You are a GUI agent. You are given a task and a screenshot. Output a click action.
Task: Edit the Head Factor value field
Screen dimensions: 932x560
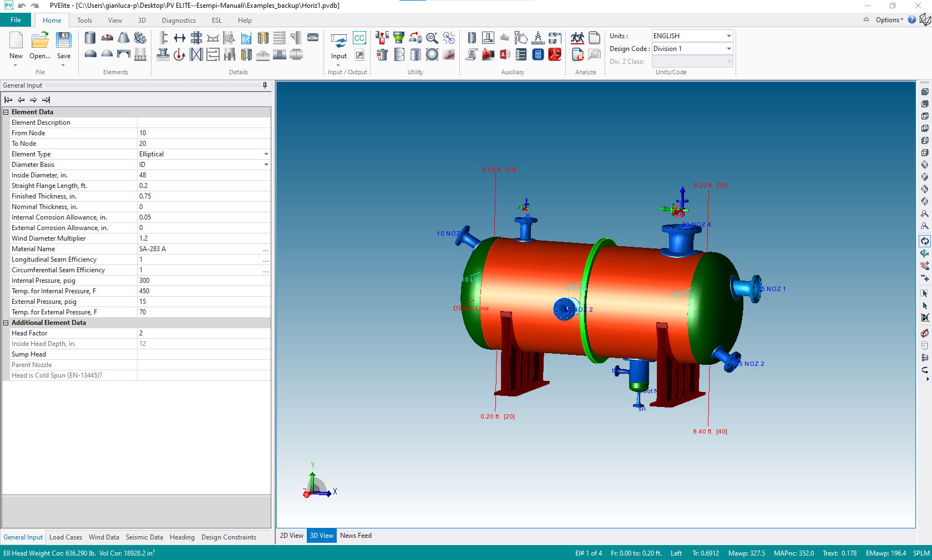coord(204,333)
